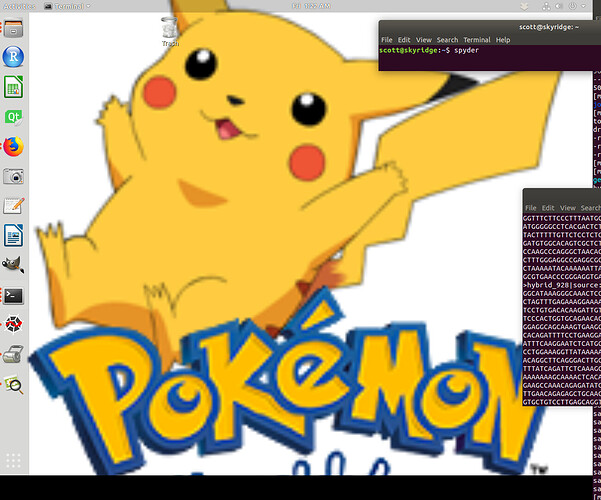
Task: Open Help menu in scott@skyridge terminal
Action: click(503, 40)
